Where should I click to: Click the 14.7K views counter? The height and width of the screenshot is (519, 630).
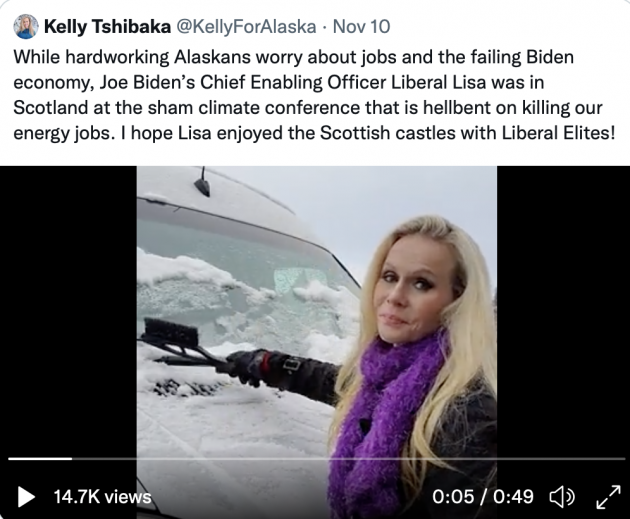(x=102, y=496)
